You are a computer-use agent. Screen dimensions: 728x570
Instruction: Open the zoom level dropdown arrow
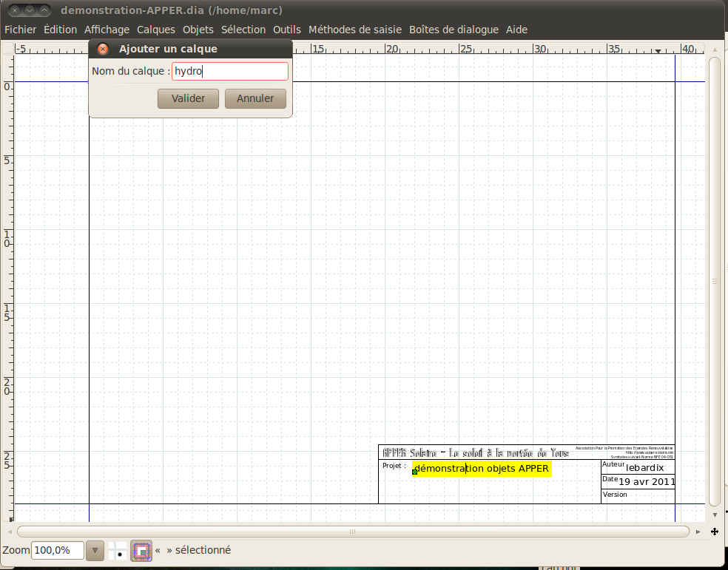click(x=95, y=550)
